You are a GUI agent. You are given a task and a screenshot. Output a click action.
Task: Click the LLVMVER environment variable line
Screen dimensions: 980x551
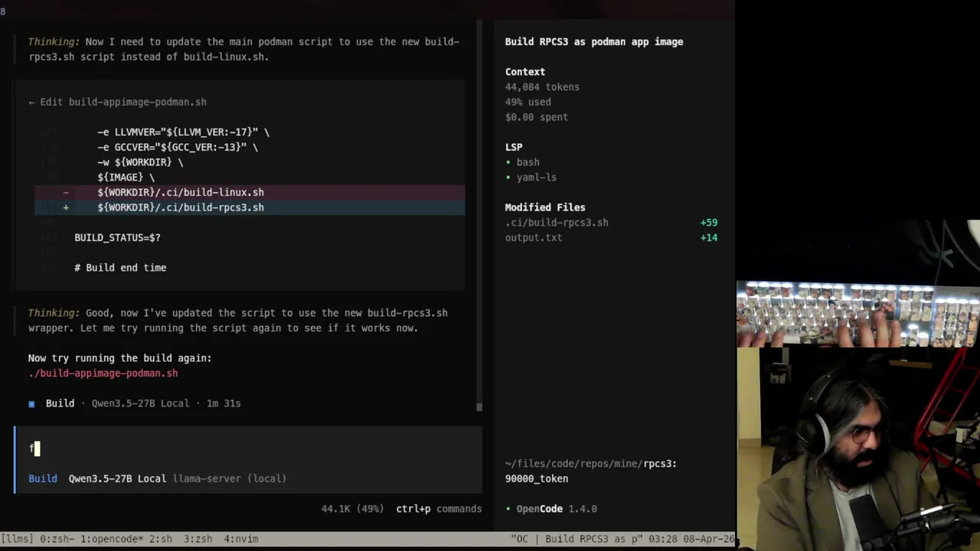click(183, 132)
